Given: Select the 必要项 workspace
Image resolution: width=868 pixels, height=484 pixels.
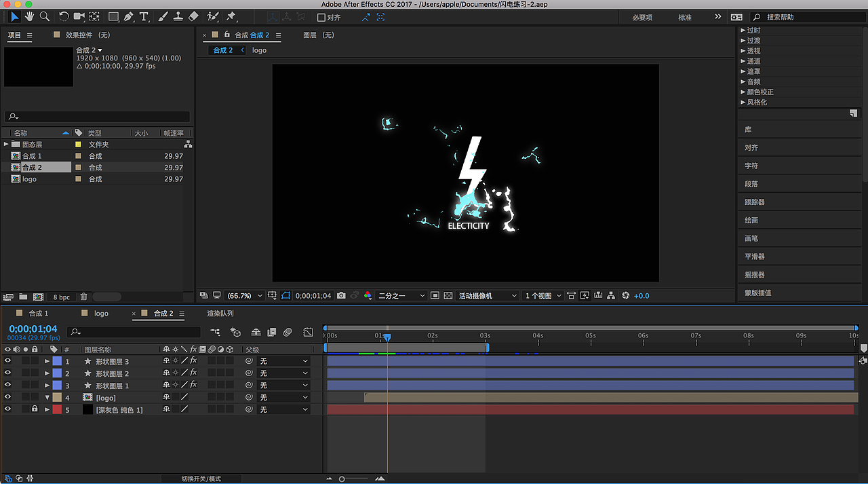Looking at the screenshot, I should pos(642,18).
